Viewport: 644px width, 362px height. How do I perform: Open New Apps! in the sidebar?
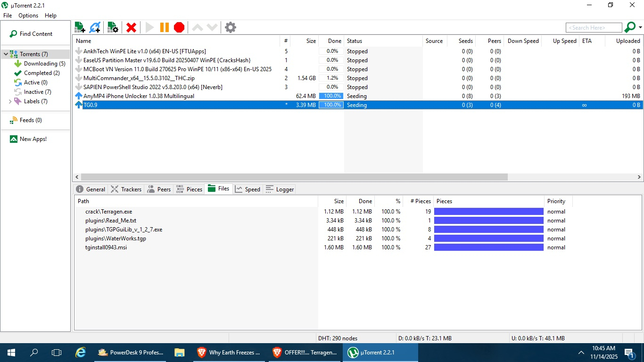pos(33,139)
